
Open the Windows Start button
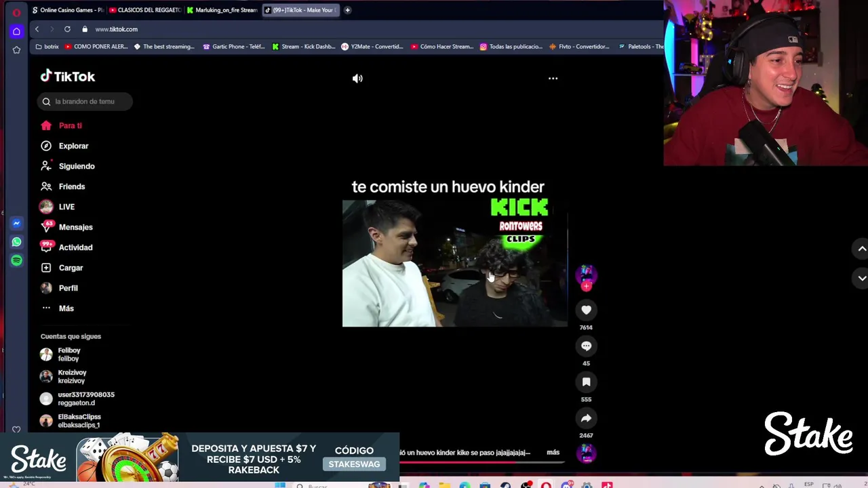click(280, 485)
